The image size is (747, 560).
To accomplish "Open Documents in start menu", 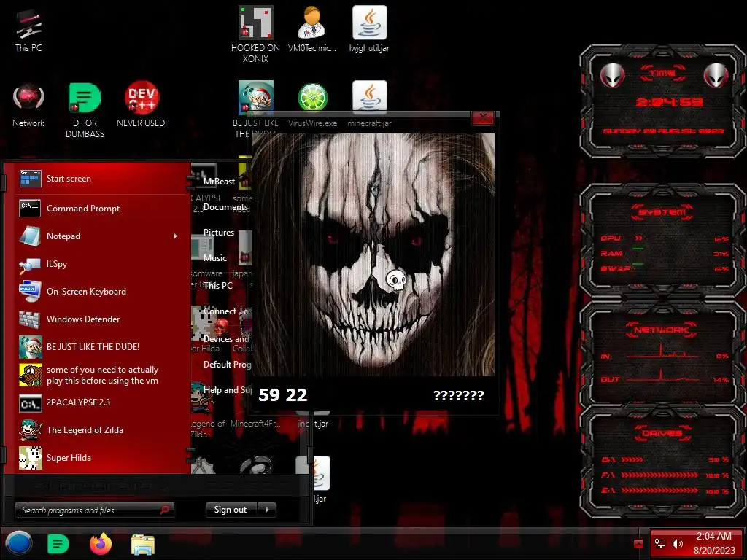I will [225, 207].
